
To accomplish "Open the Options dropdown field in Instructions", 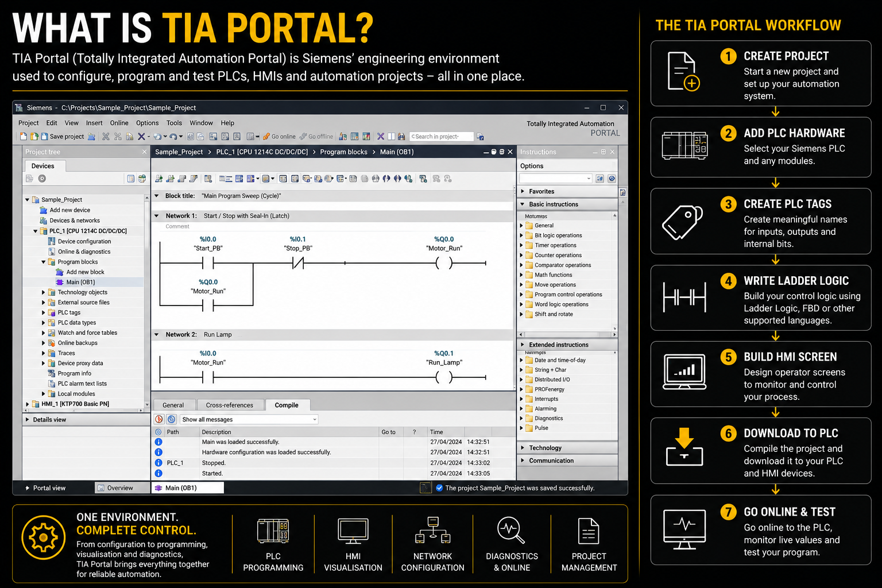I will (555, 179).
